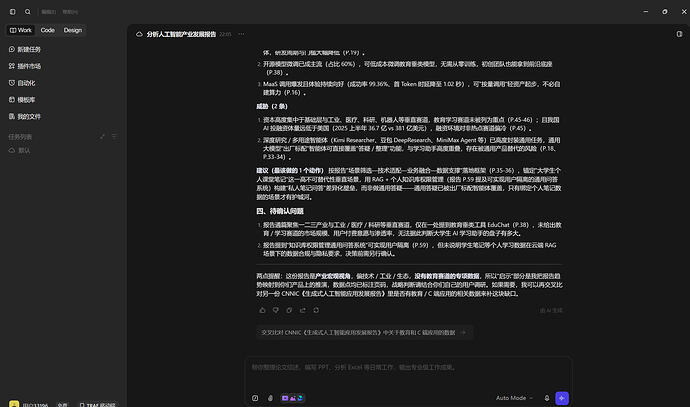This screenshot has height=407, width=690.
Task: Open the Auto Mode dropdown
Action: 514,398
